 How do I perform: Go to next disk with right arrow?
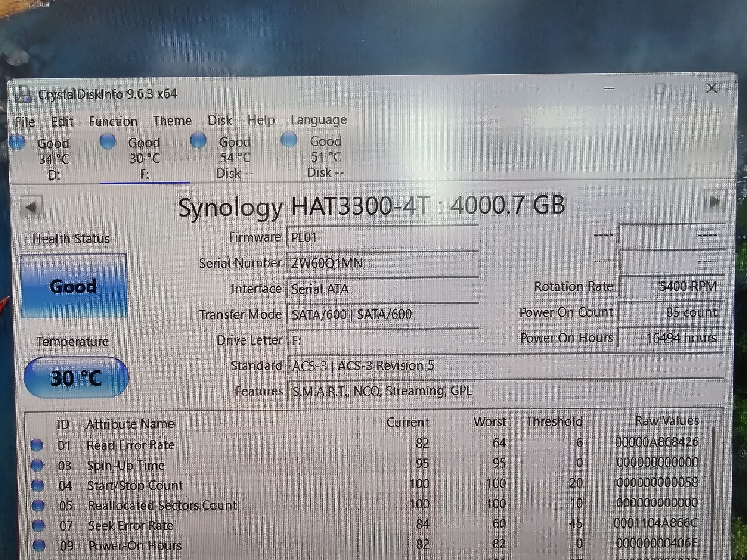tap(714, 202)
